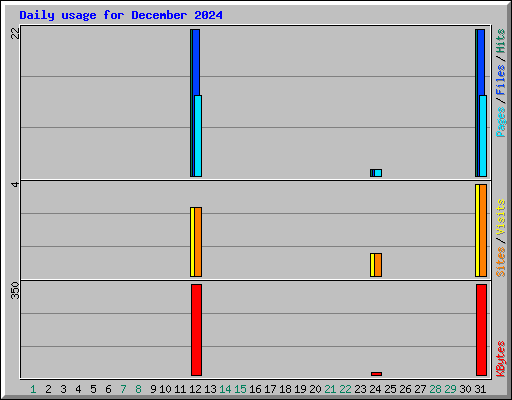512x400 pixels.
Task: Click the day 12 orange sites bar
Action: (x=198, y=242)
